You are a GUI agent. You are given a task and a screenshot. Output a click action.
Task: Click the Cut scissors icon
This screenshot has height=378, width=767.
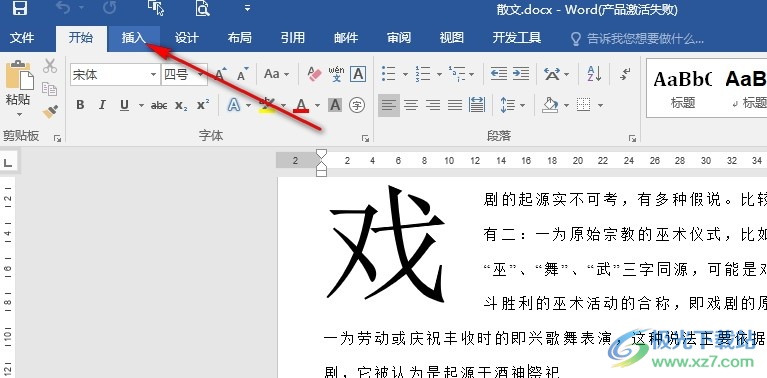pyautogui.click(x=50, y=66)
